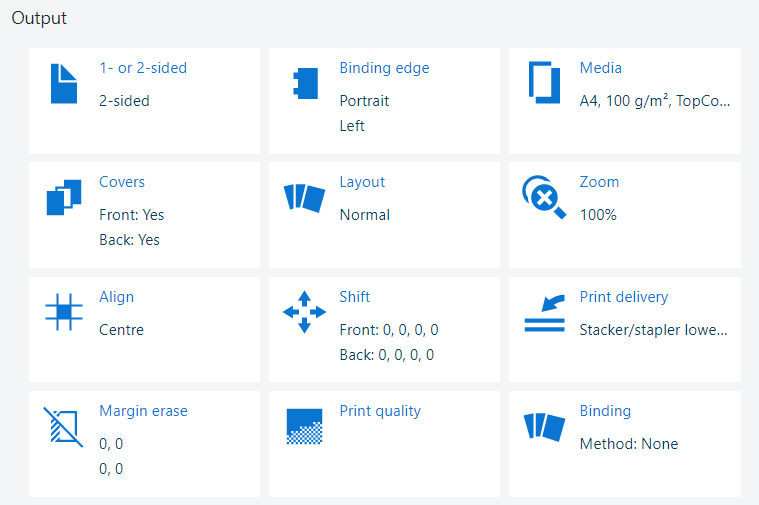Viewport: 759px width, 505px height.
Task: Click the Align Centre value text
Action: tap(122, 329)
